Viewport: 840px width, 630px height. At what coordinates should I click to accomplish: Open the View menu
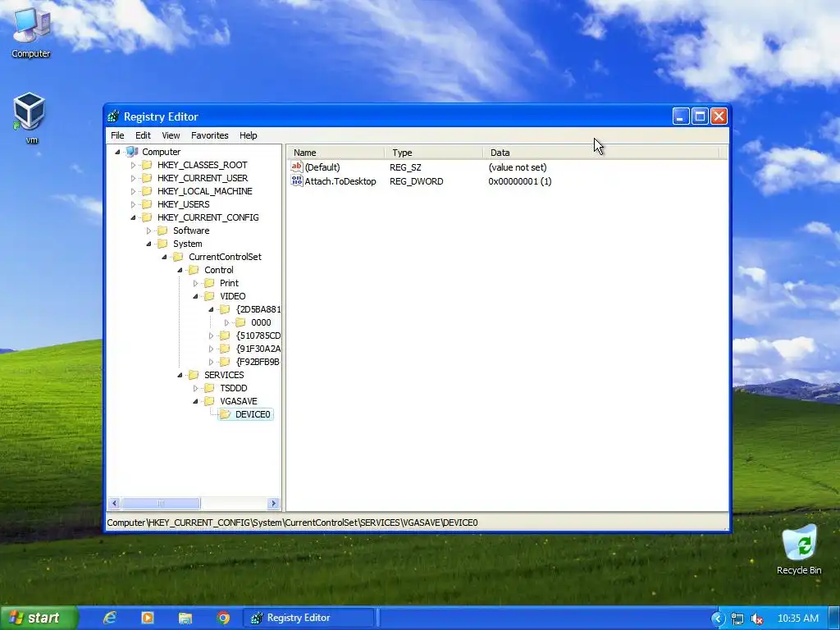pyautogui.click(x=171, y=135)
